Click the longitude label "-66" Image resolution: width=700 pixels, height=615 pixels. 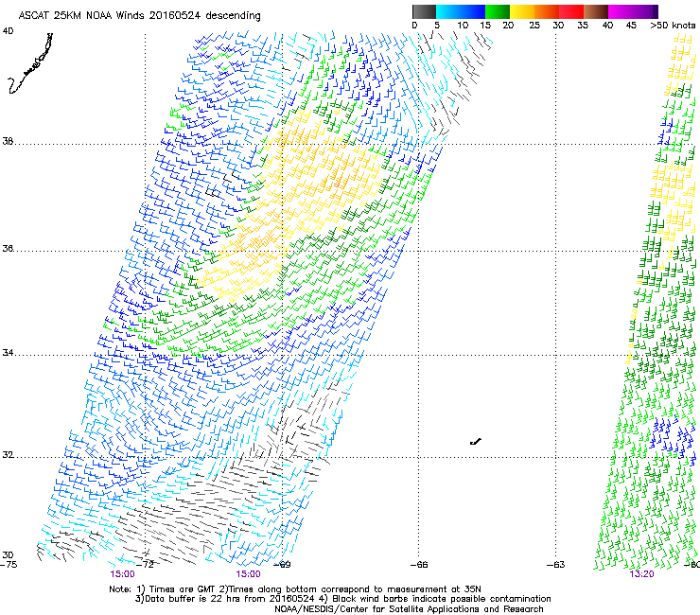419,565
